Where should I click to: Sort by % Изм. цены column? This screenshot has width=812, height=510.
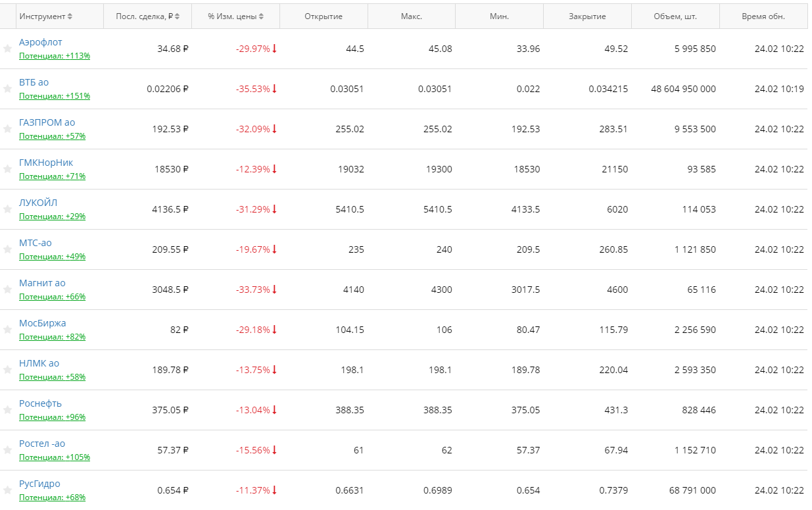235,16
